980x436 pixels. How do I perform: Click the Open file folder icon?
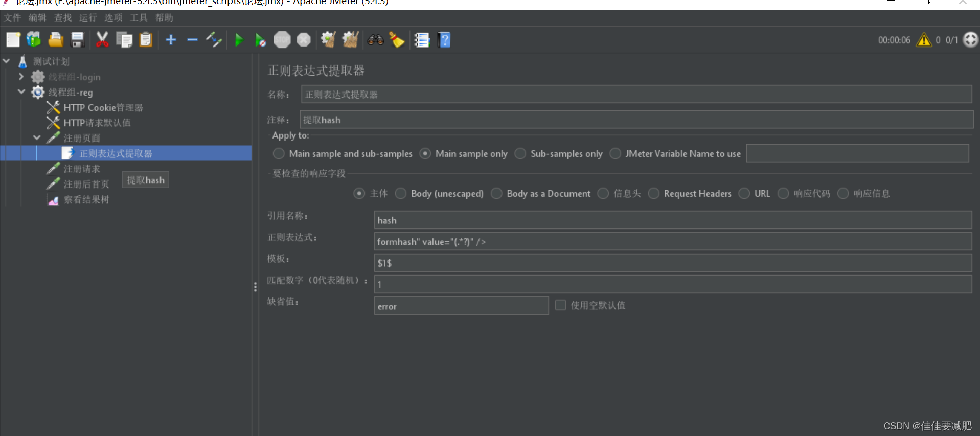tap(55, 40)
